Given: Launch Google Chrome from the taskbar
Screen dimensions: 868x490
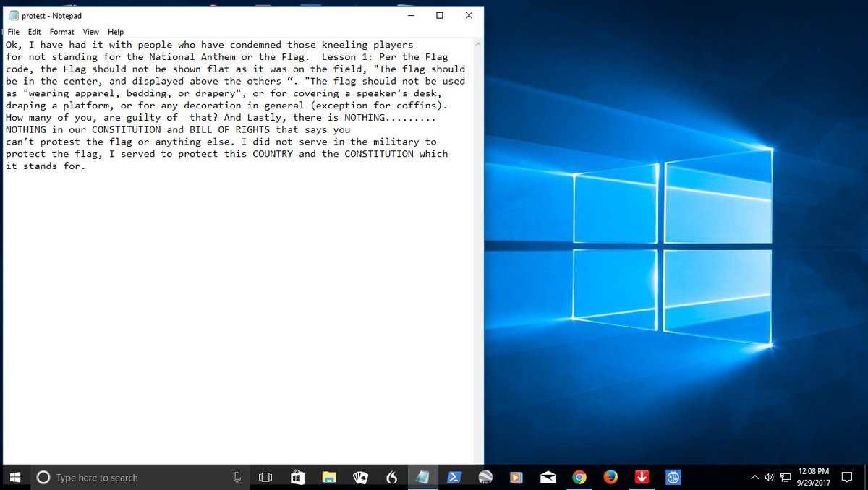Looking at the screenshot, I should click(x=579, y=477).
